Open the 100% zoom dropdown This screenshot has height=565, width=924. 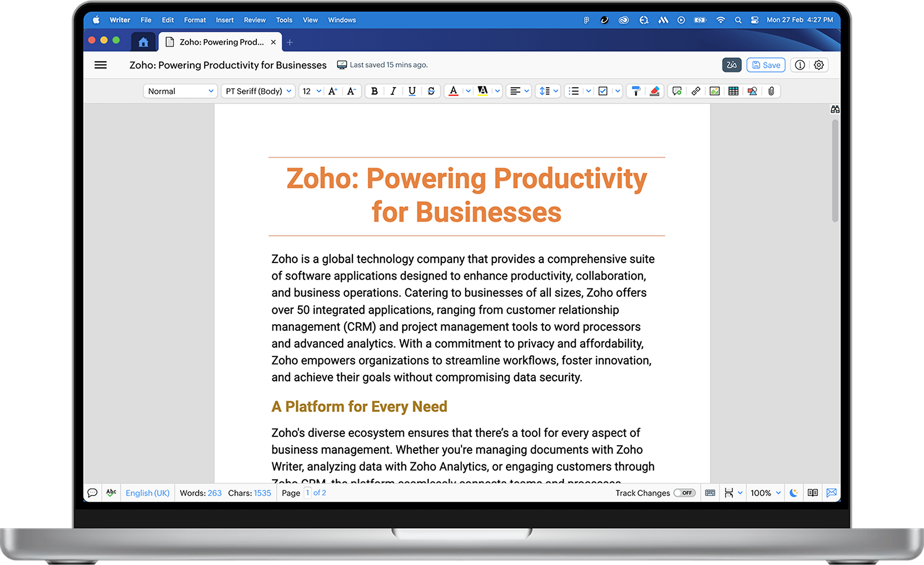pyautogui.click(x=766, y=493)
